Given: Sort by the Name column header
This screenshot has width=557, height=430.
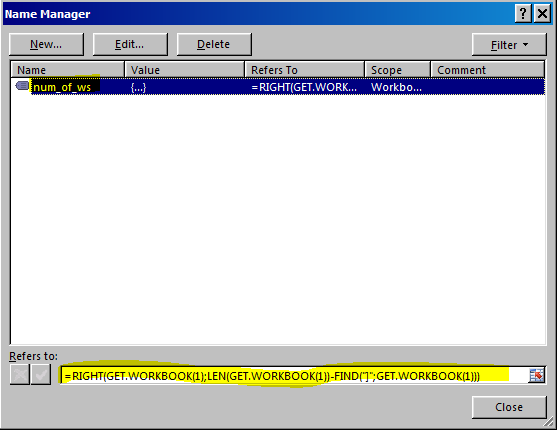Looking at the screenshot, I should coord(67,70).
